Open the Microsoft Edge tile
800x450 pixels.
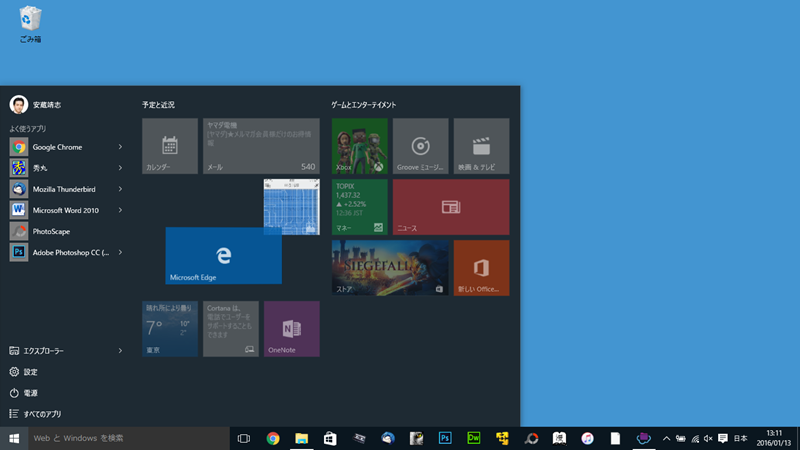point(223,256)
